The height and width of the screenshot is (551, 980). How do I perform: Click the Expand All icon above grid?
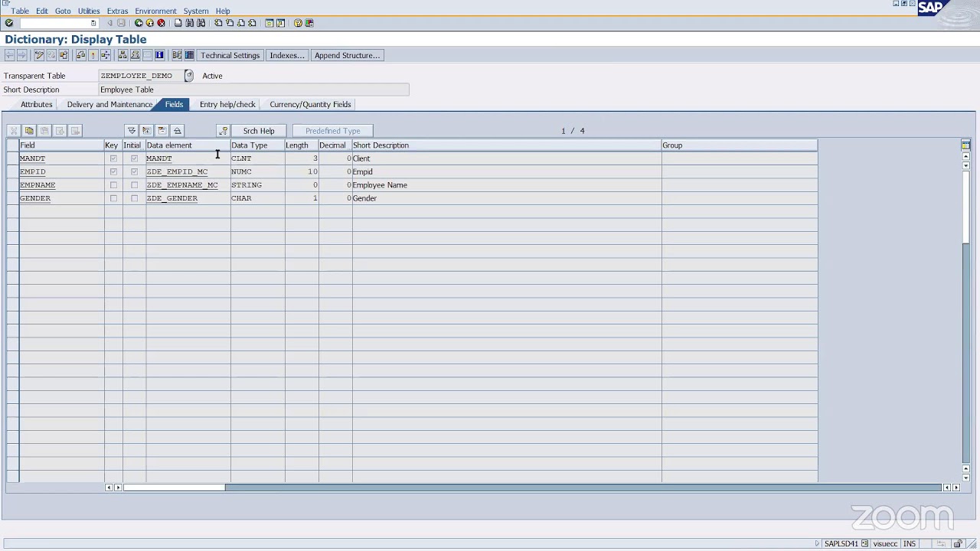point(132,131)
